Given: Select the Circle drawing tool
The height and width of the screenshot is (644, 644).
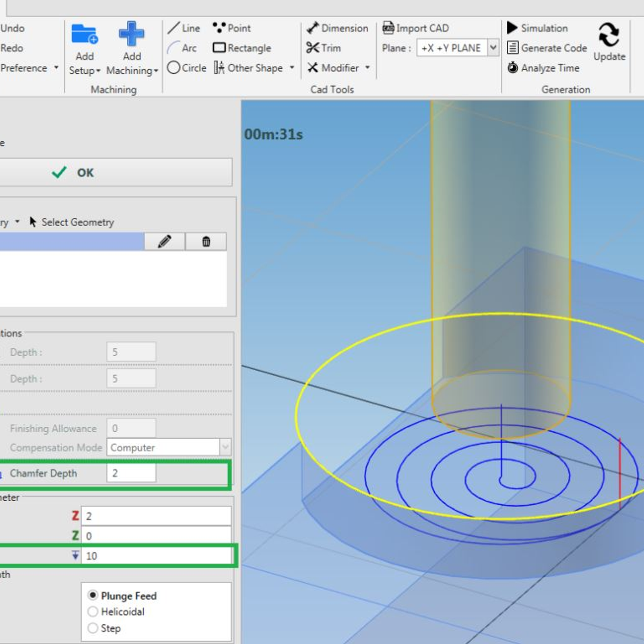Looking at the screenshot, I should click(187, 68).
